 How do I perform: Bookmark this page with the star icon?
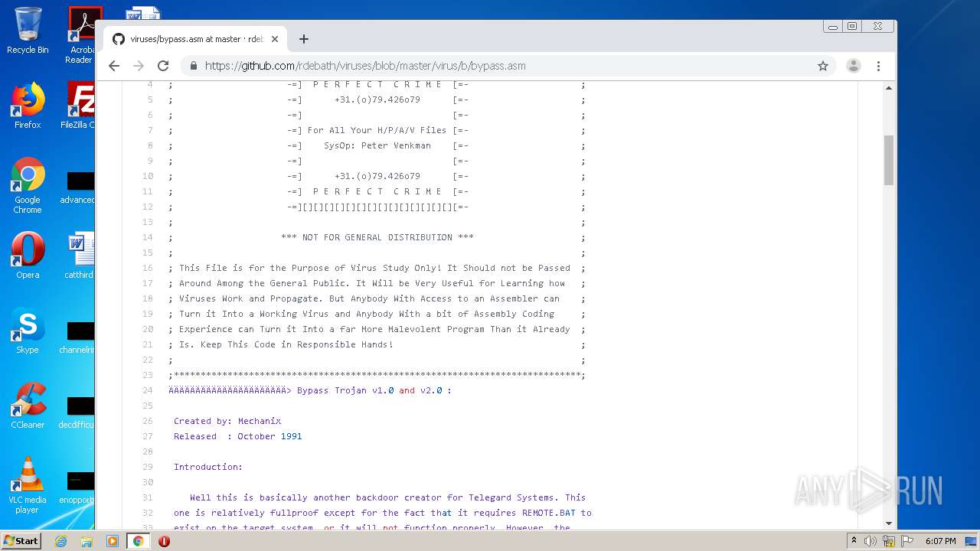[x=823, y=66]
